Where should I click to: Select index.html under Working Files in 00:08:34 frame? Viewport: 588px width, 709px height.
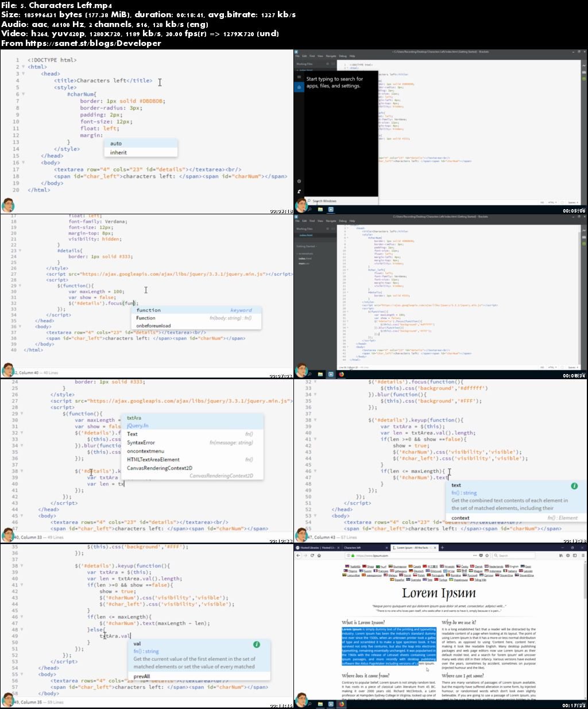point(305,236)
